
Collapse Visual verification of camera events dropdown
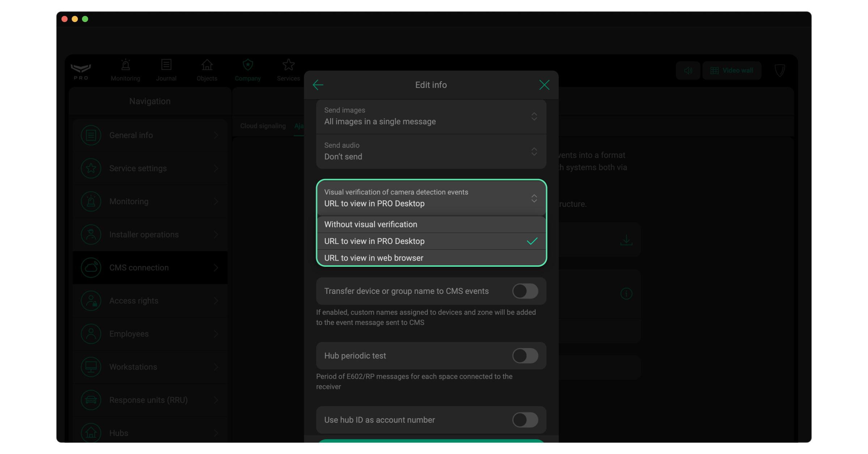click(x=431, y=198)
